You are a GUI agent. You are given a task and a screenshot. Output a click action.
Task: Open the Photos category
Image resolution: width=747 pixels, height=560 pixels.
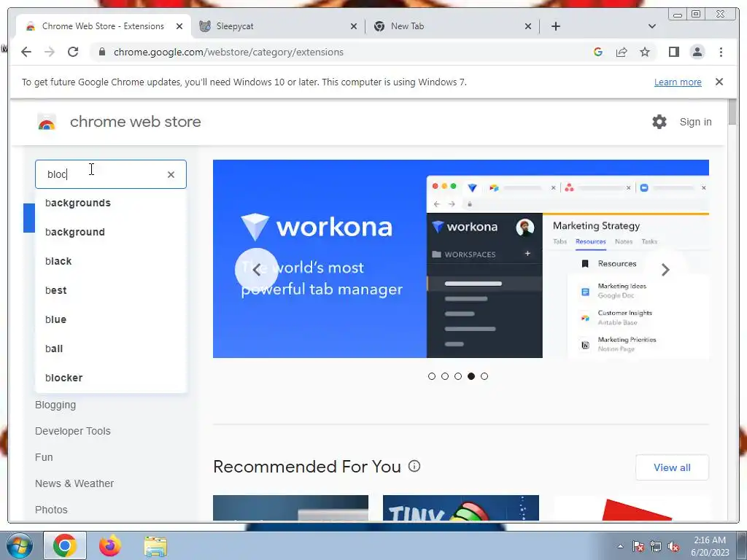point(51,510)
